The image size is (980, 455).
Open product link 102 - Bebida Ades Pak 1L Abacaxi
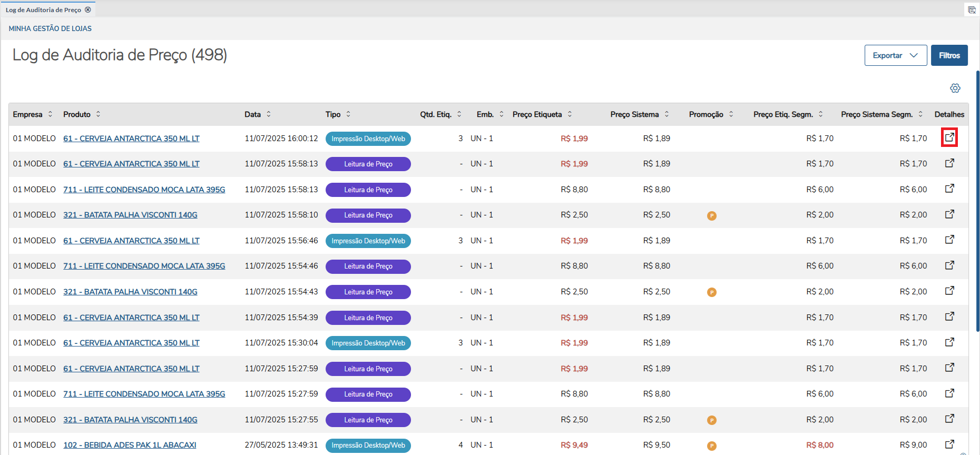tap(130, 445)
